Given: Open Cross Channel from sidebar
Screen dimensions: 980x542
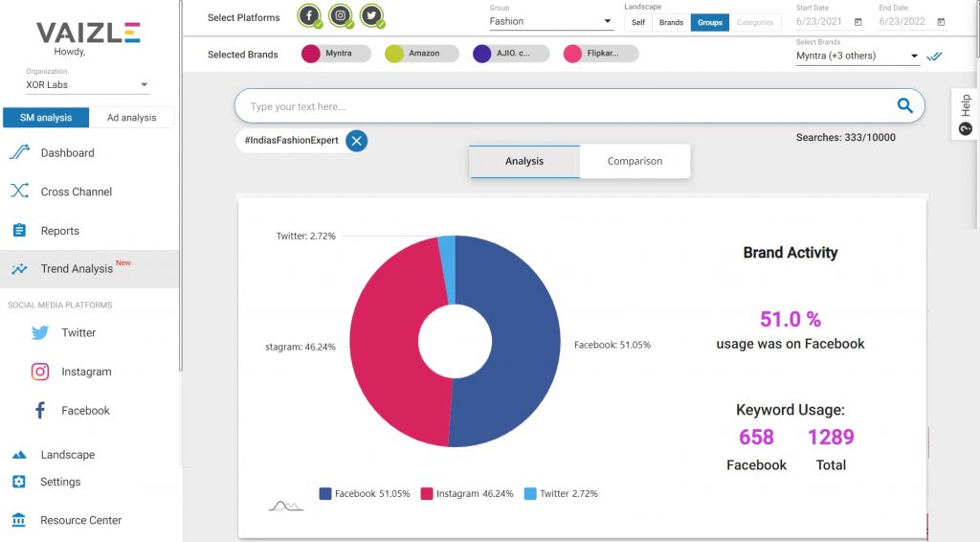Looking at the screenshot, I should [x=77, y=192].
